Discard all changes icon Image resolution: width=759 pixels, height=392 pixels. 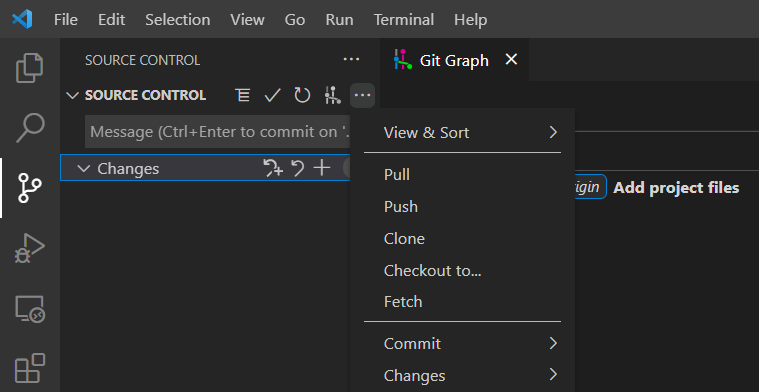point(298,168)
